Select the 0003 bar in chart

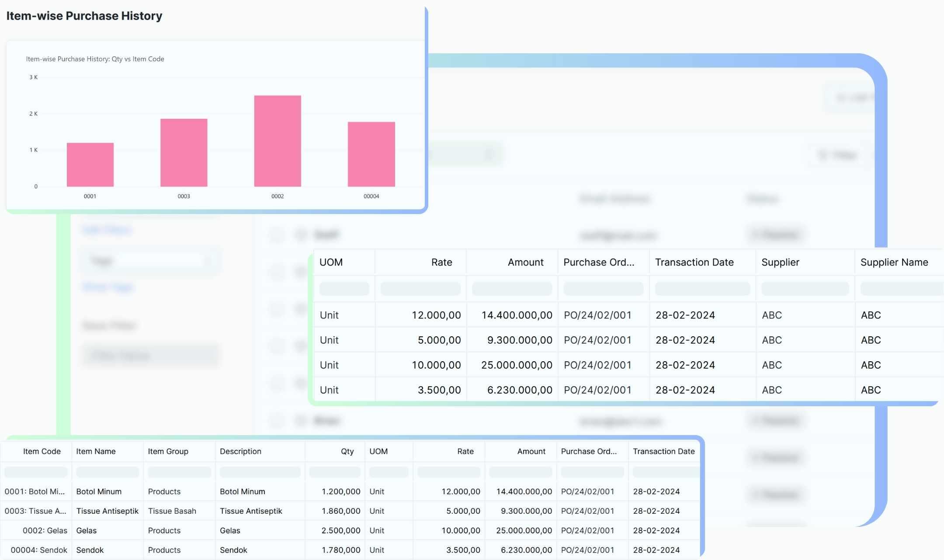(x=184, y=152)
